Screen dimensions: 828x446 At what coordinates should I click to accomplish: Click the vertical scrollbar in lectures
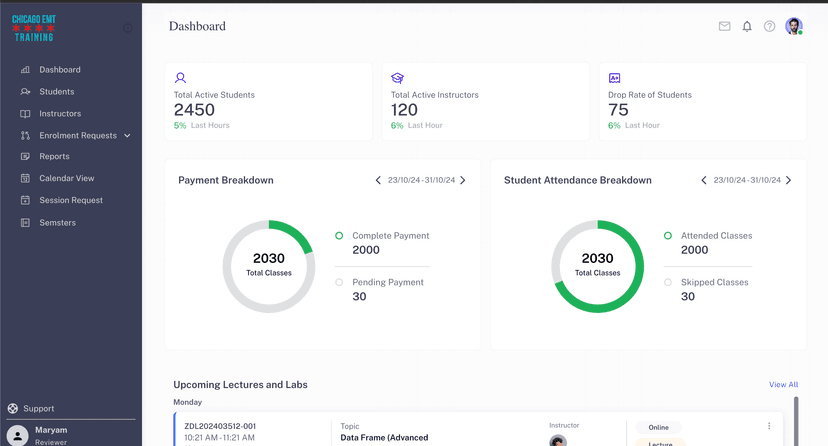pos(796,420)
